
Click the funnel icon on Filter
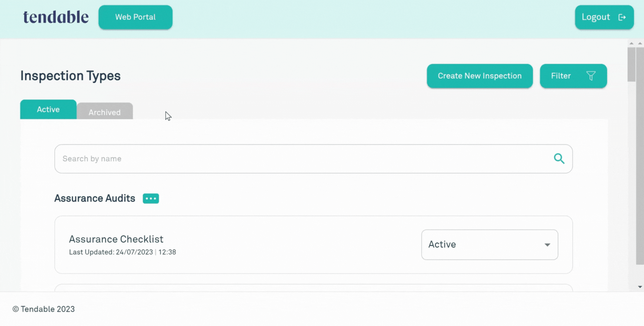coord(591,76)
